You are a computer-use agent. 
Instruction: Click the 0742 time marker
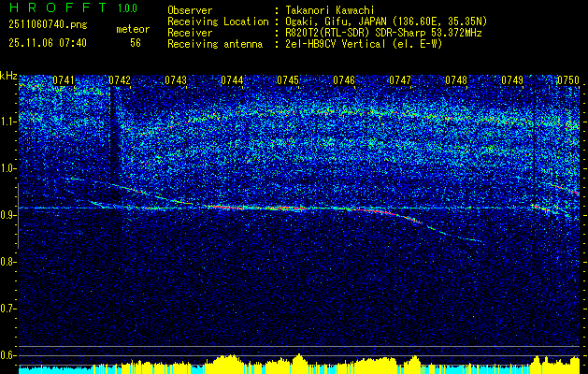pyautogui.click(x=120, y=80)
